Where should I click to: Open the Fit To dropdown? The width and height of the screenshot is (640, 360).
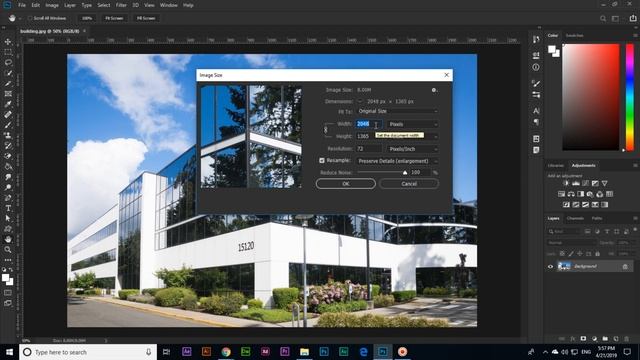tap(398, 111)
